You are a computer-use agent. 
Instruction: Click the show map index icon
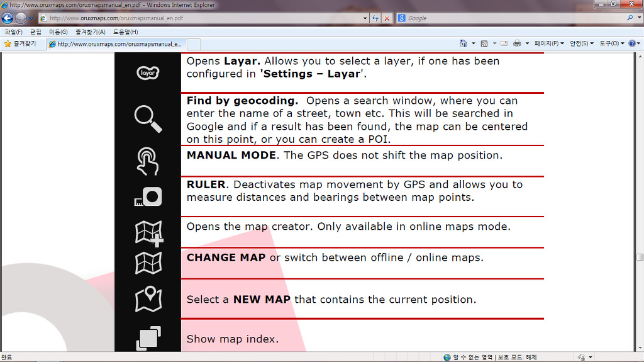coord(148,338)
